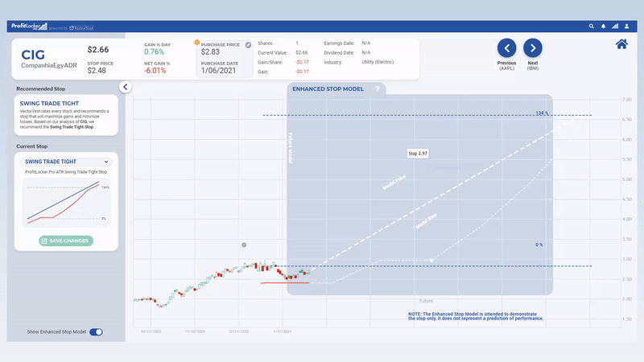This screenshot has height=362, width=644.
Task: Click the Stop Price $2.48 value
Action: (x=97, y=71)
